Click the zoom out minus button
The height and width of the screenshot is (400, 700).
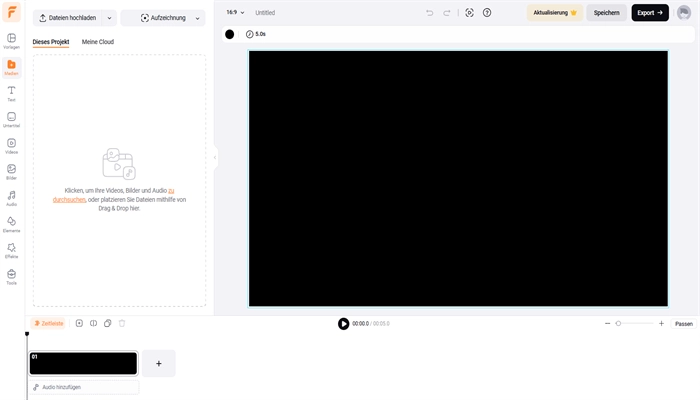tap(607, 323)
